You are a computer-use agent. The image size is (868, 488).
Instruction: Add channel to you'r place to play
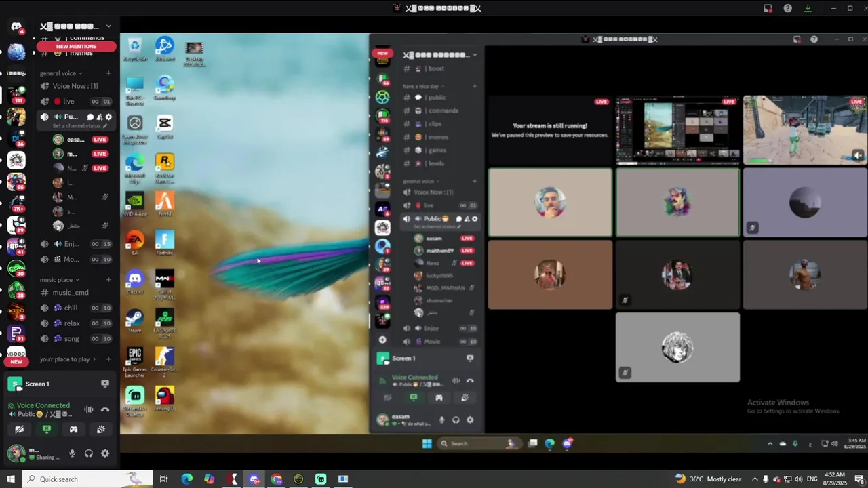tap(108, 359)
